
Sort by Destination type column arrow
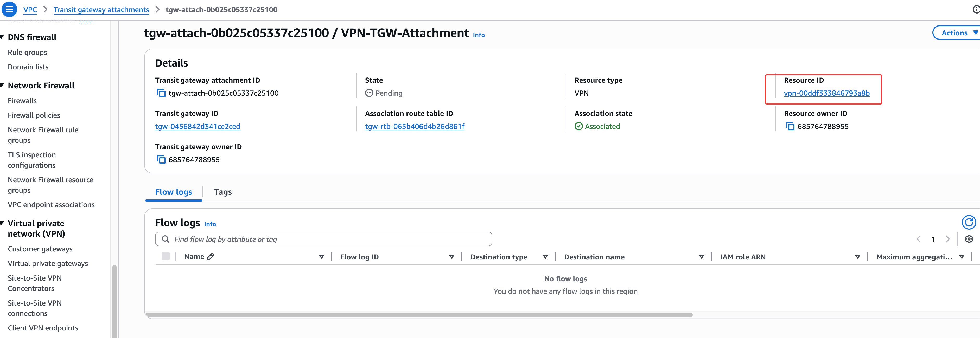[x=545, y=257]
